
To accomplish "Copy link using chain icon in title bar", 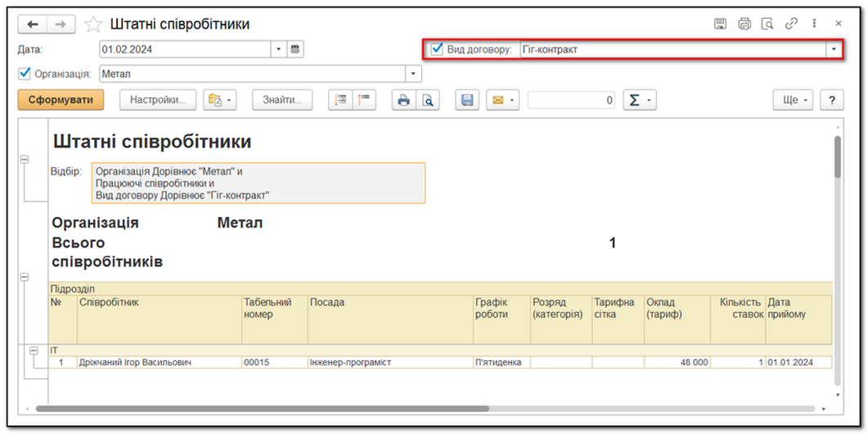I will (791, 24).
